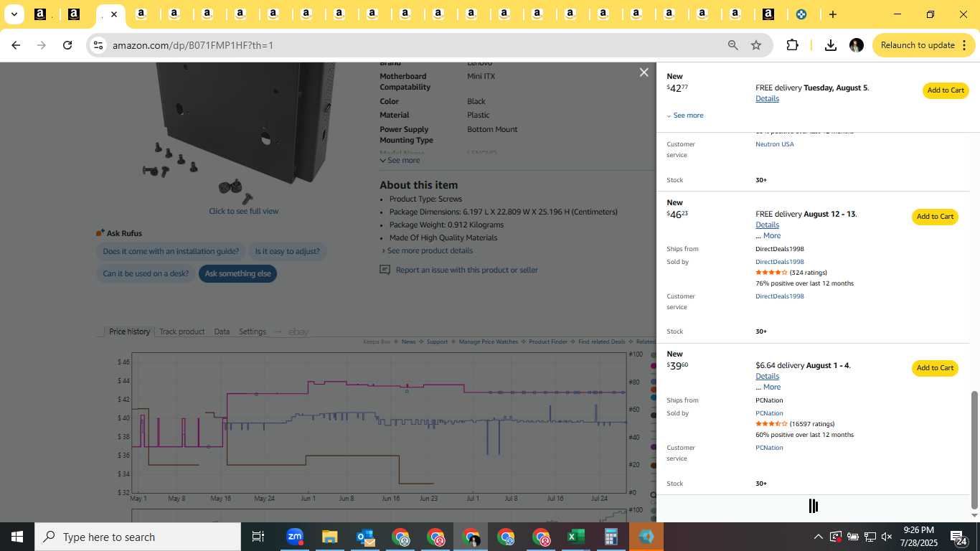Open Neutron USA customer service link
980x551 pixels.
point(774,144)
